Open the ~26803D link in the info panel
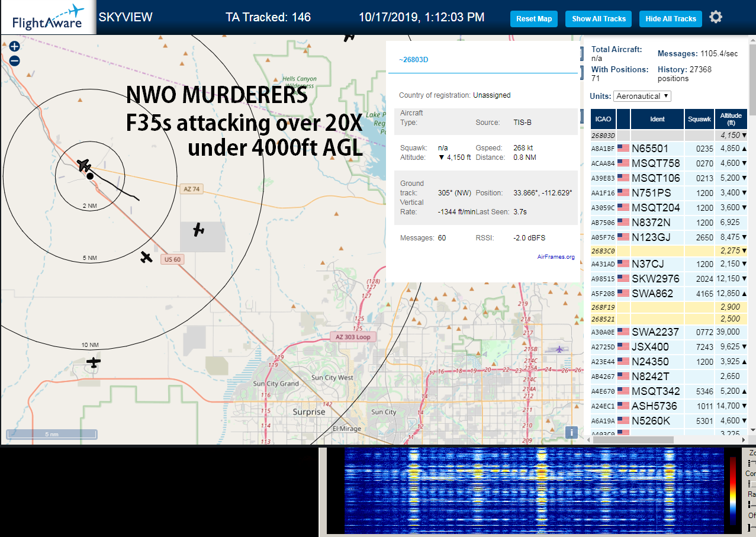Screen dimensions: 756x537 (x=413, y=60)
